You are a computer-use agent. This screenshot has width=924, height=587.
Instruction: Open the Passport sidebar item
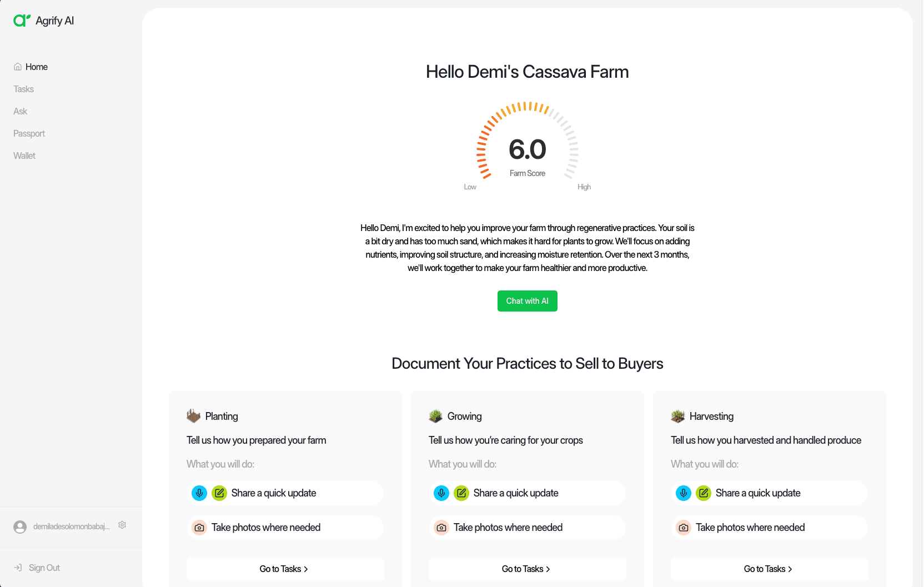click(29, 133)
